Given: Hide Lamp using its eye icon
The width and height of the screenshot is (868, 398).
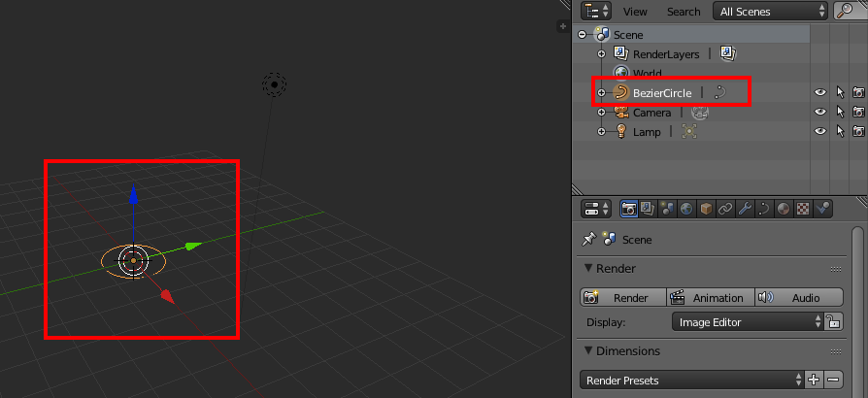Looking at the screenshot, I should coord(820,131).
